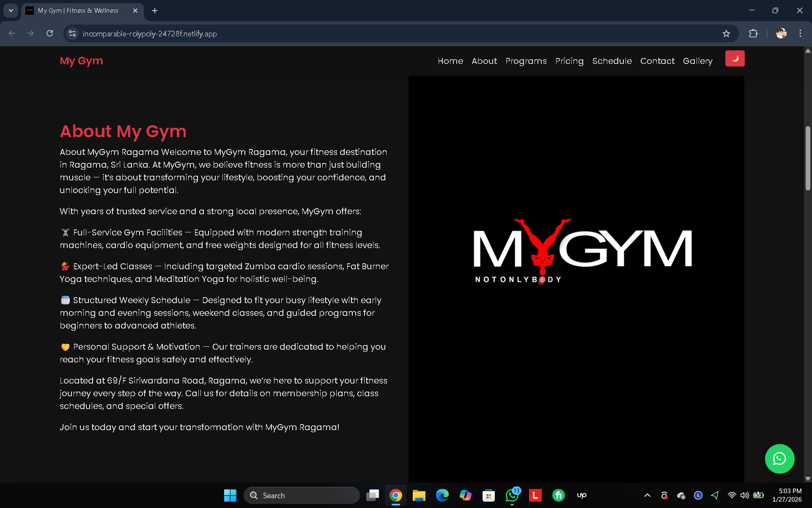Expand hidden system tray icons
This screenshot has width=812, height=508.
pyautogui.click(x=647, y=495)
